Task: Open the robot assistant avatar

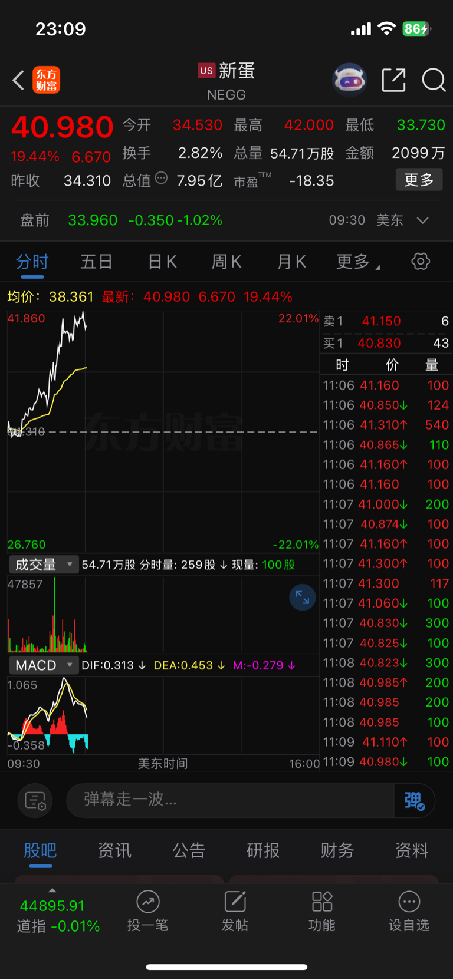Action: [349, 79]
